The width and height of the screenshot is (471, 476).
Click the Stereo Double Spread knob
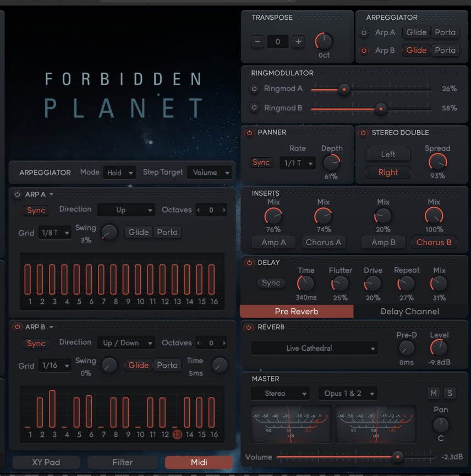[438, 162]
